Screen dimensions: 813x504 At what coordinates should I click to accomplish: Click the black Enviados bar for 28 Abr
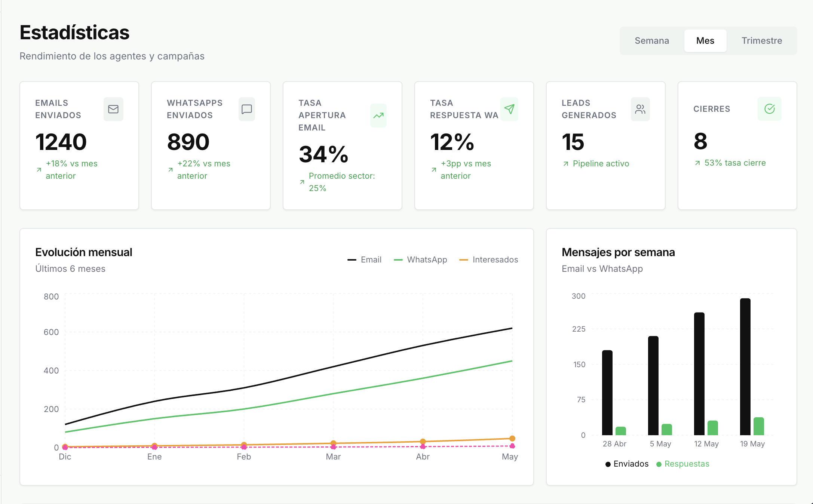pyautogui.click(x=607, y=393)
